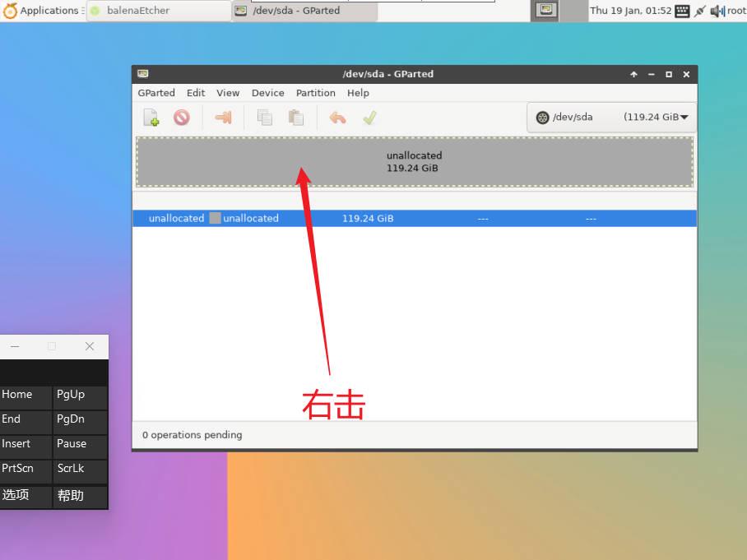
Task: Click the gray unallocated filesystem color square
Action: 216,218
